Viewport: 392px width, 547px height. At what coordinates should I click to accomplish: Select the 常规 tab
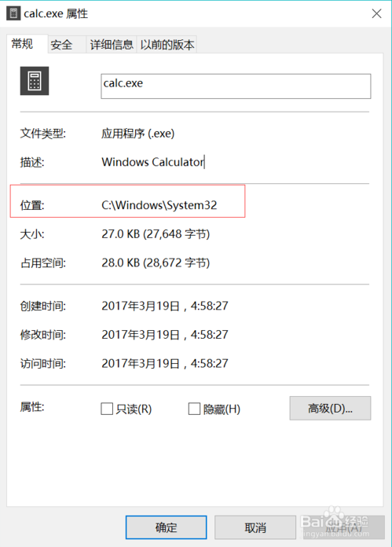(27, 44)
